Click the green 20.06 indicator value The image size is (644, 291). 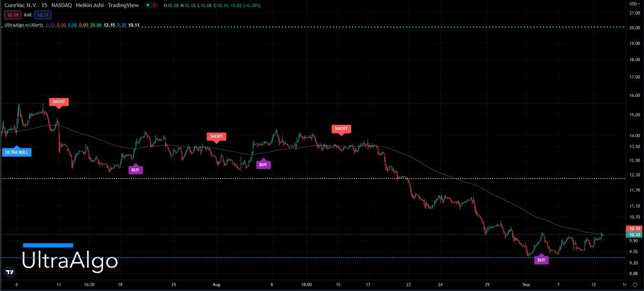(96, 25)
